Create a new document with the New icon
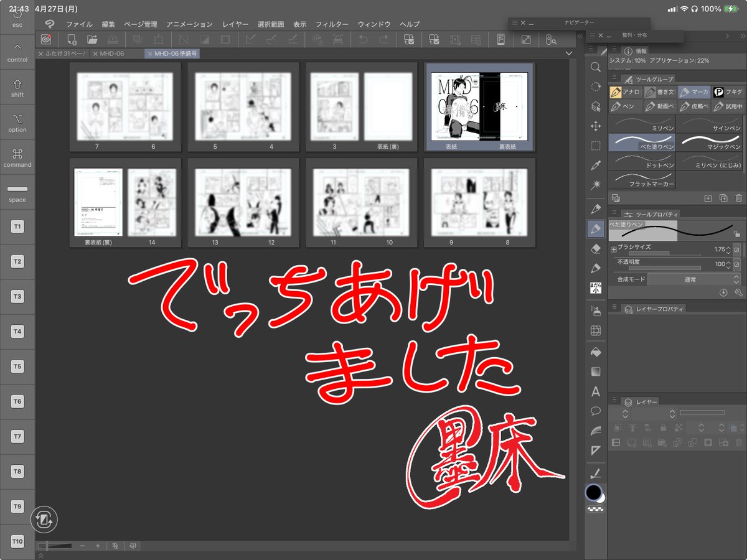The image size is (747, 560). click(72, 39)
